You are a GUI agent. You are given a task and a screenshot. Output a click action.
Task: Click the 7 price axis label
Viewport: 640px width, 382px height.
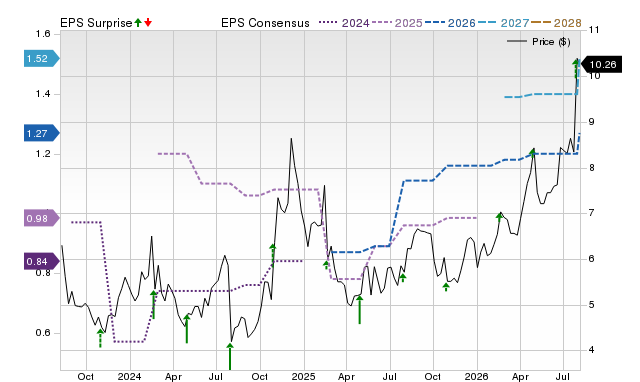point(591,213)
